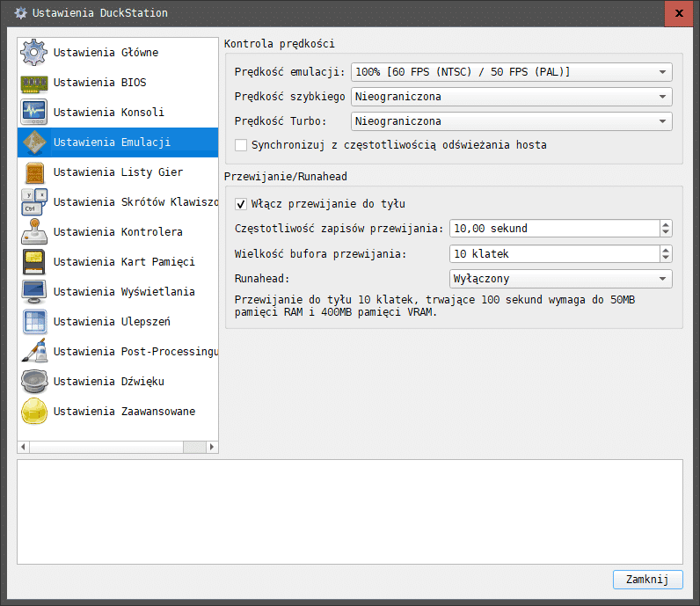This screenshot has width=700, height=606.
Task: Click the 10 klatek input field
Action: (555, 254)
